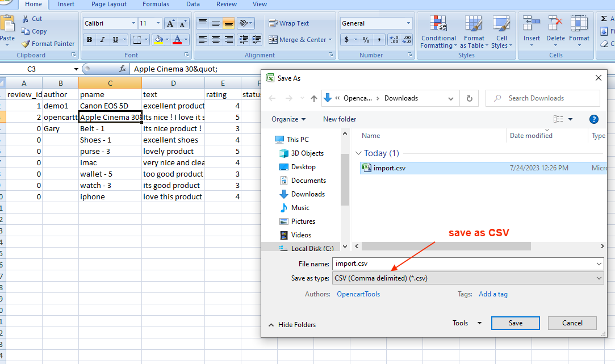
Task: Switch to the Insert ribbon tab
Action: (x=66, y=5)
